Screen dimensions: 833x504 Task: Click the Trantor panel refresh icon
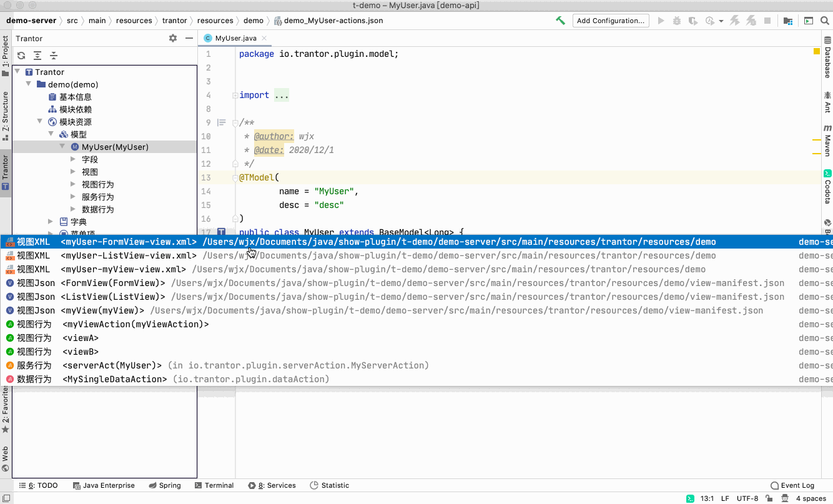tap(21, 55)
